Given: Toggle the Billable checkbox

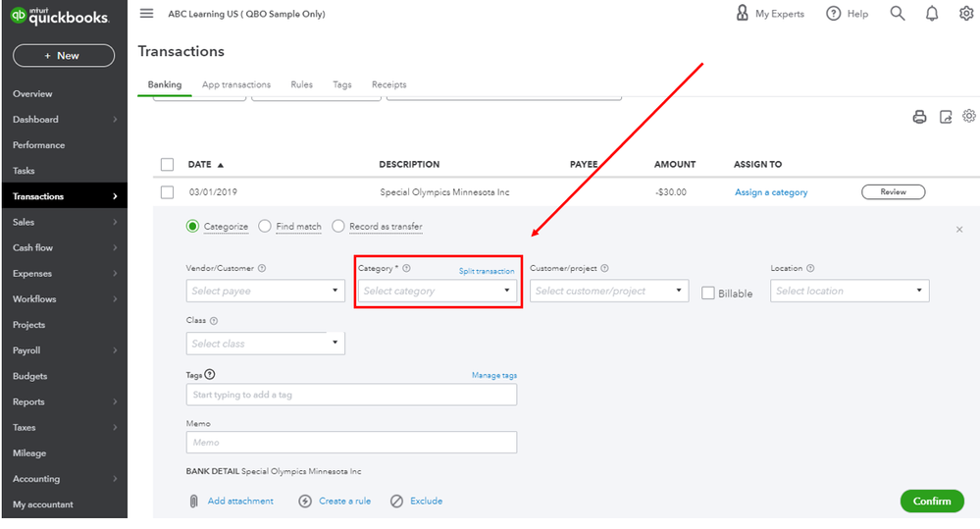Looking at the screenshot, I should (708, 293).
